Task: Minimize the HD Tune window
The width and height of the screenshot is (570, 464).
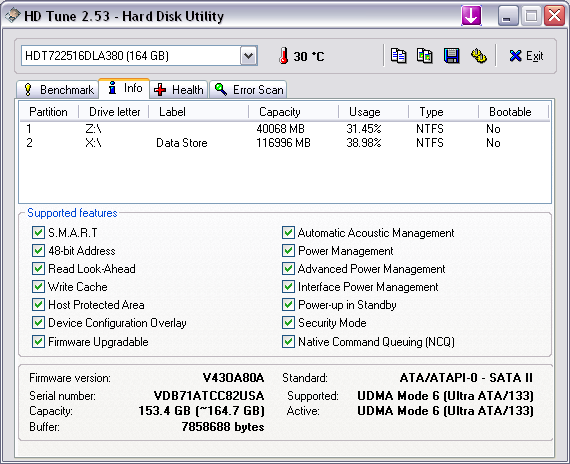Action: tap(508, 16)
